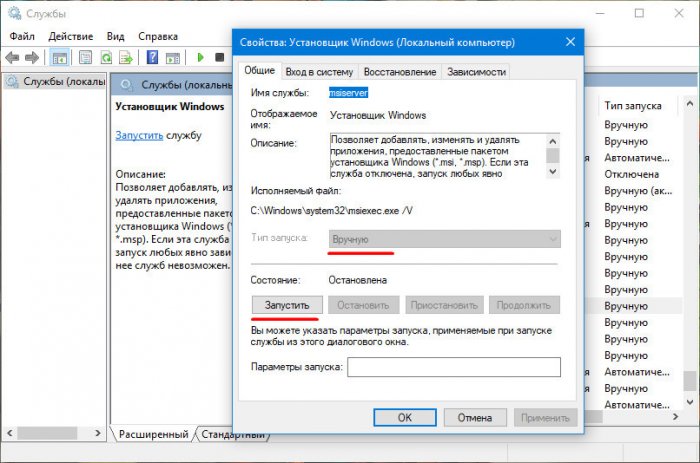The image size is (700, 463).
Task: Click the Services gear icon in title bar
Action: (x=15, y=13)
